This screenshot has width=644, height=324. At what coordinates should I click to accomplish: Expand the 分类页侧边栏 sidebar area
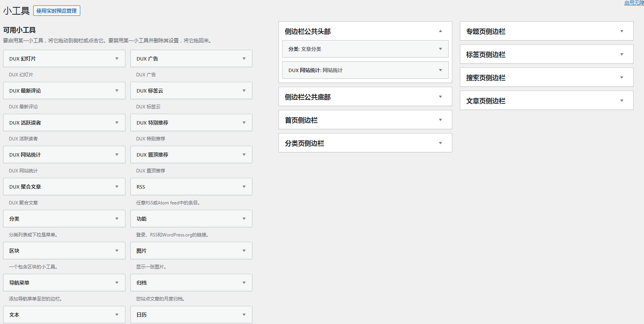pos(440,143)
